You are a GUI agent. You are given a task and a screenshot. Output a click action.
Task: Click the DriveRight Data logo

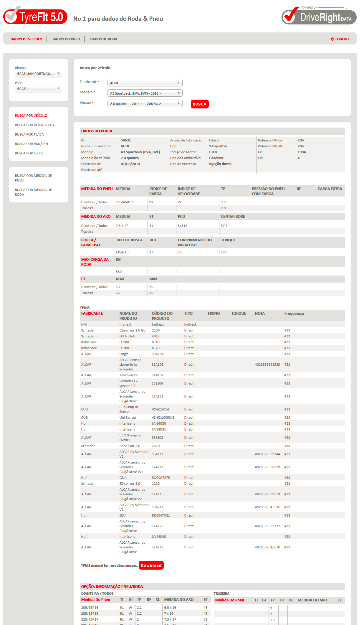pyautogui.click(x=319, y=15)
